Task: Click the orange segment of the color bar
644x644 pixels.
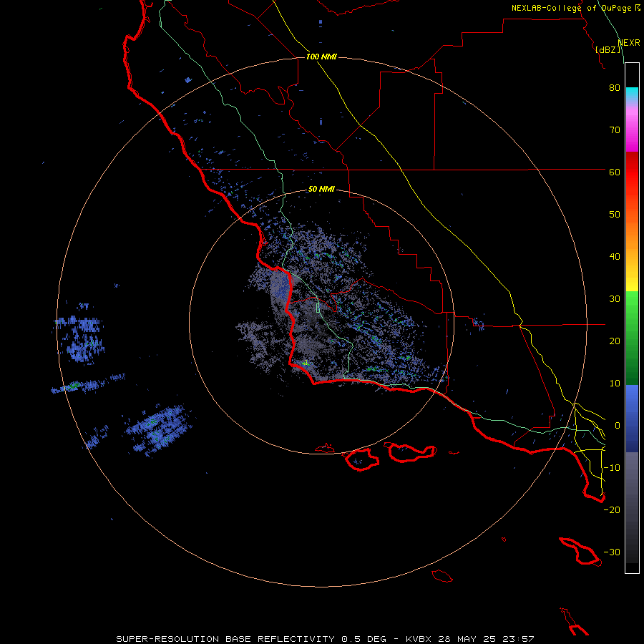Action: click(x=632, y=236)
